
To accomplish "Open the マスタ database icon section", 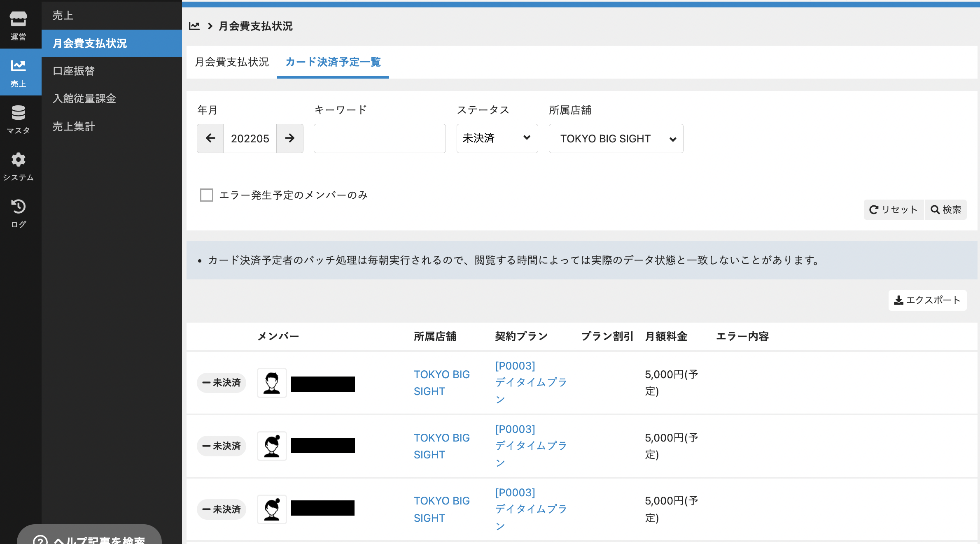I will [x=19, y=119].
